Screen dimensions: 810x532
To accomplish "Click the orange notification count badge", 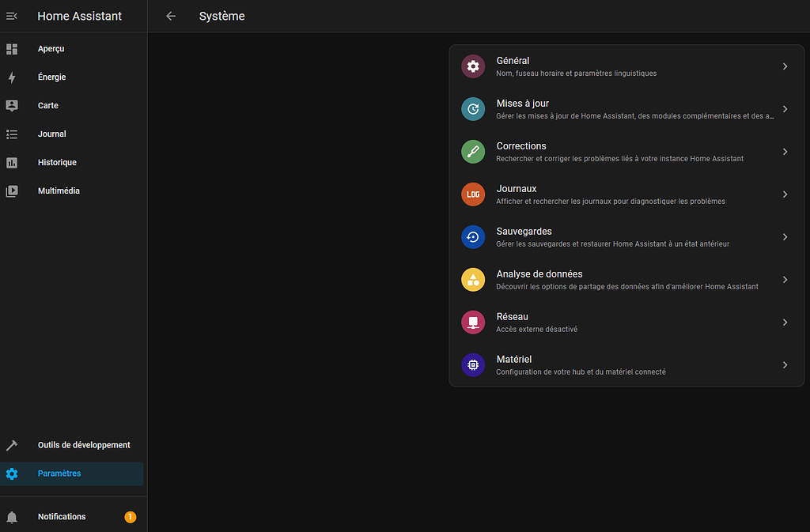I will point(131,516).
